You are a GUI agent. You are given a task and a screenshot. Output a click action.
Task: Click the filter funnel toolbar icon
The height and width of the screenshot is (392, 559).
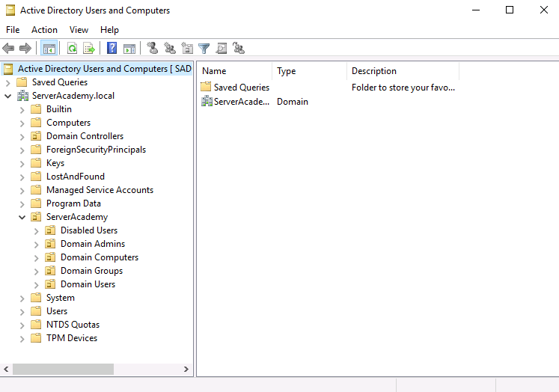204,48
